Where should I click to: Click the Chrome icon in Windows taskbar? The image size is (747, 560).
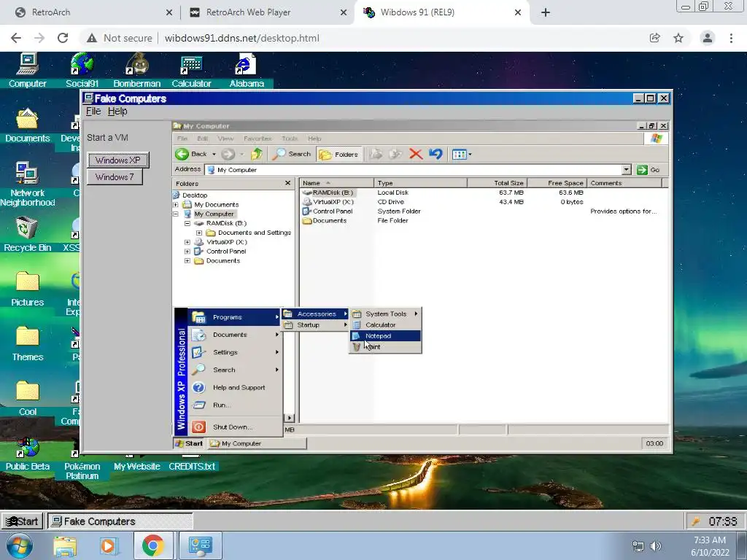tap(152, 545)
